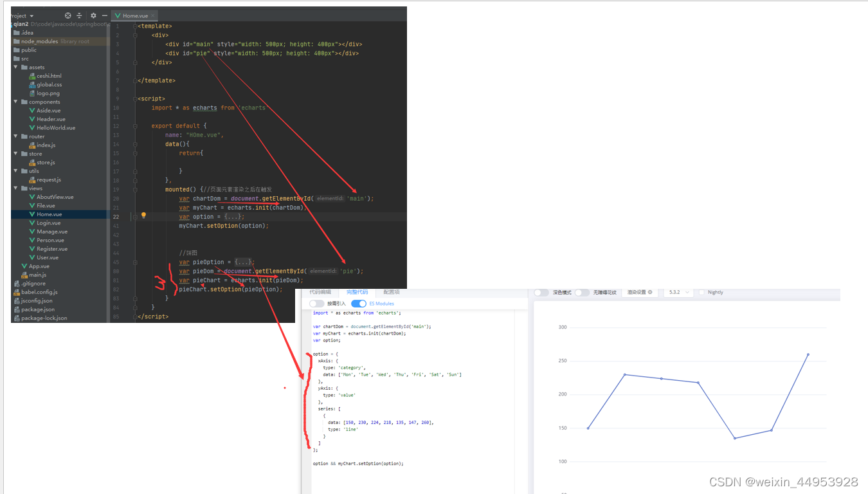Click the yellow lightbulb intention icon
The image size is (868, 494).
tap(144, 216)
